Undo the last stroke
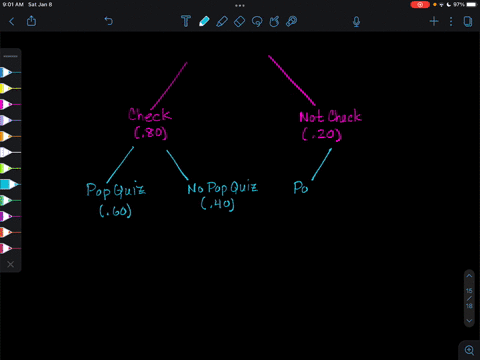Viewport: 480px width, 360px height. coord(109,21)
